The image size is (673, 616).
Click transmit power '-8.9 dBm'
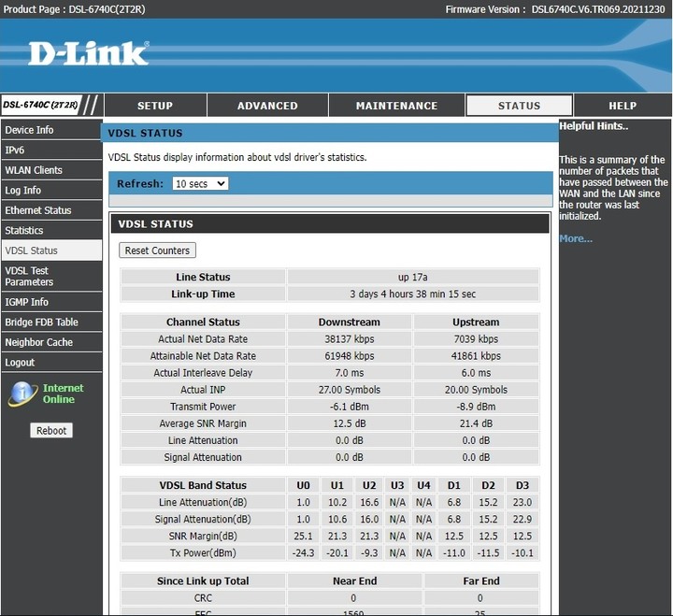pos(476,407)
